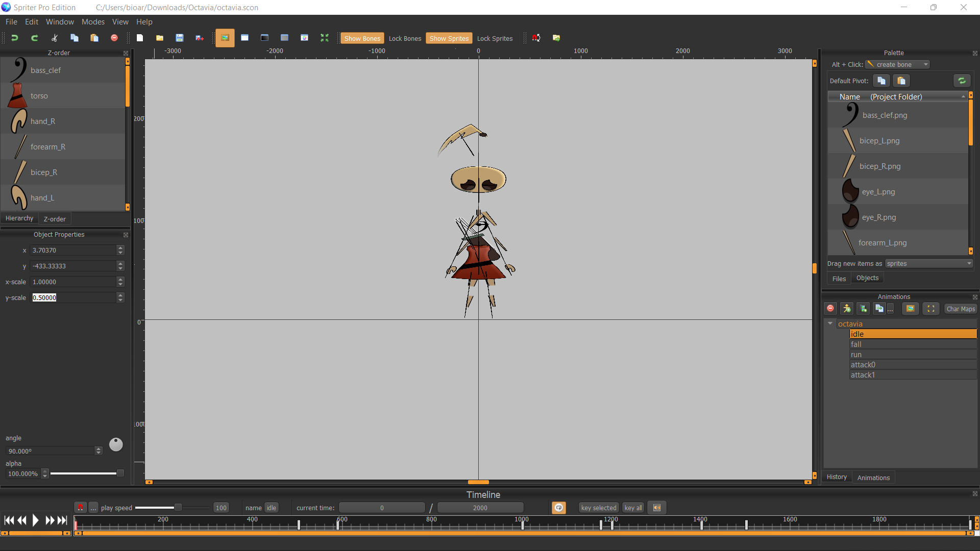
Task: Click the red Delete icon in toolbar
Action: pyautogui.click(x=114, y=38)
